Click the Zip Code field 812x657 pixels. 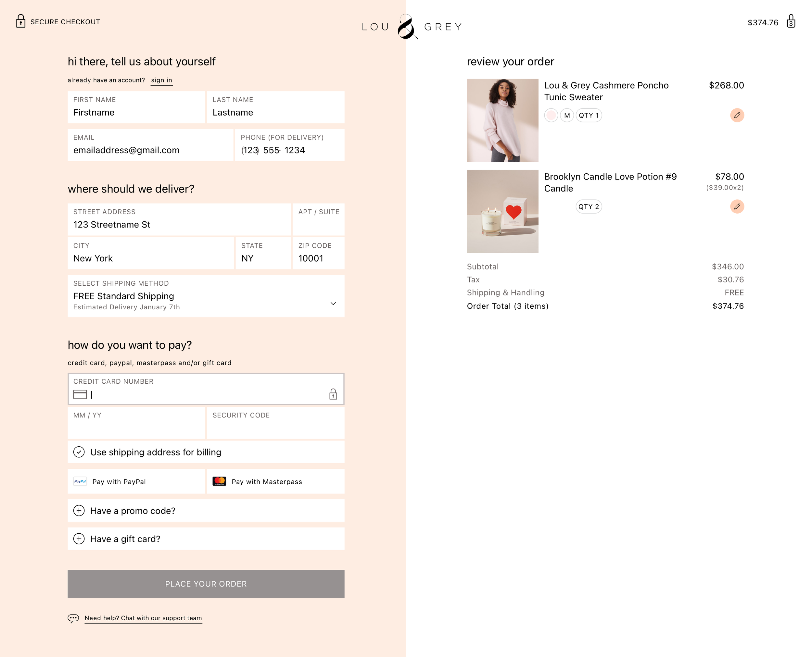319,253
